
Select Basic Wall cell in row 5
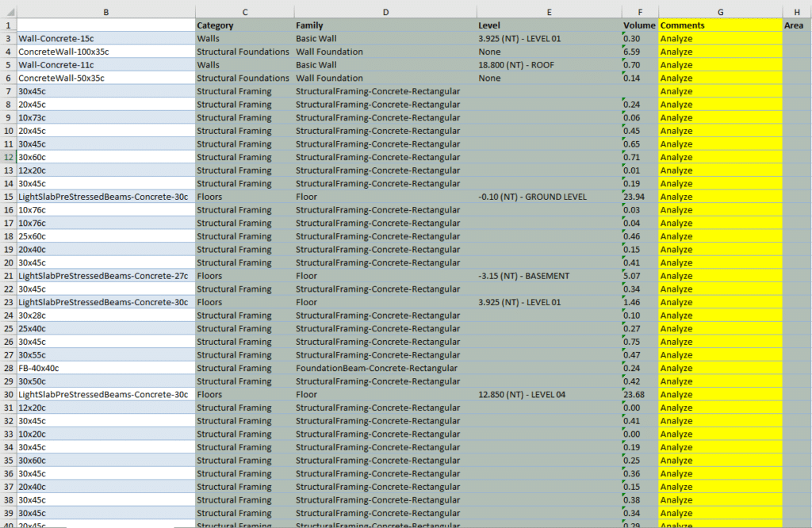(385, 65)
